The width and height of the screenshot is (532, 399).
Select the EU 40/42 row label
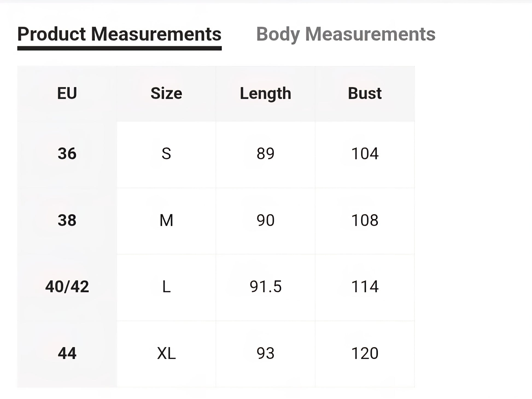click(x=67, y=287)
